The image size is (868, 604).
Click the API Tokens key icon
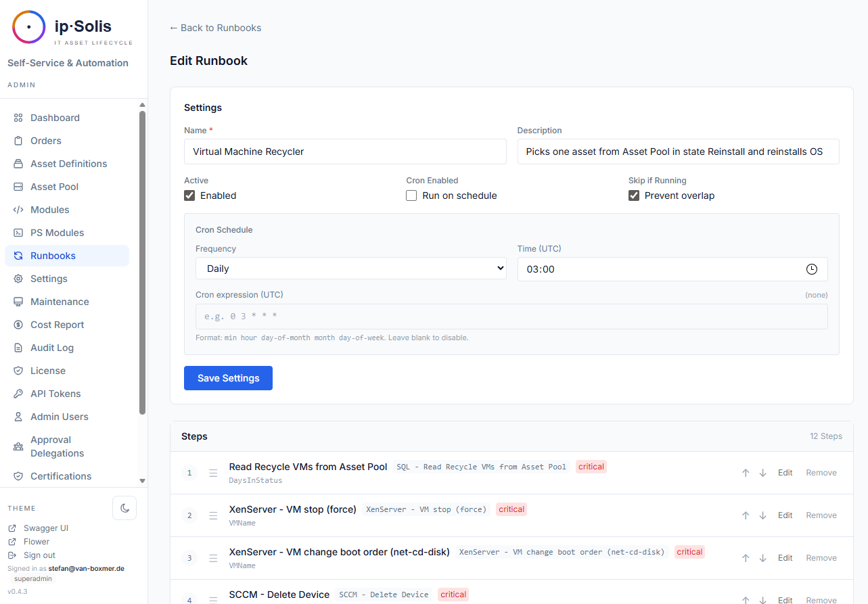tap(18, 394)
